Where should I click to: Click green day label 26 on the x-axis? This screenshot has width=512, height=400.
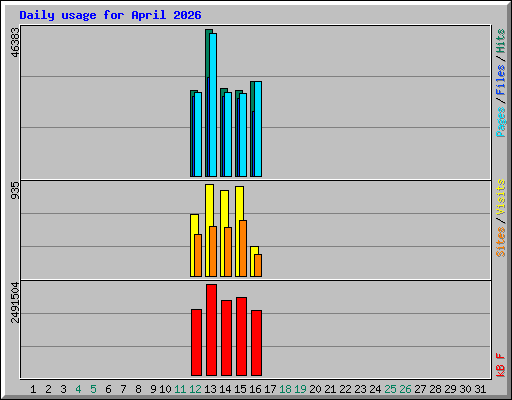pos(405,389)
